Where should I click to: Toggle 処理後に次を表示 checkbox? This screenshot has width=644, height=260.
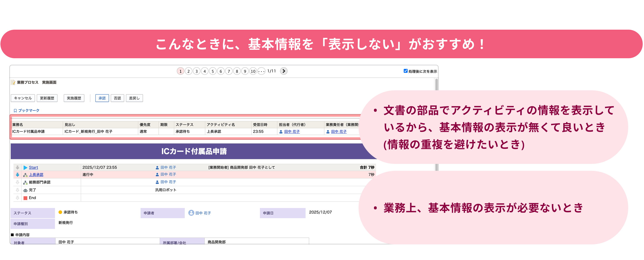tap(406, 71)
